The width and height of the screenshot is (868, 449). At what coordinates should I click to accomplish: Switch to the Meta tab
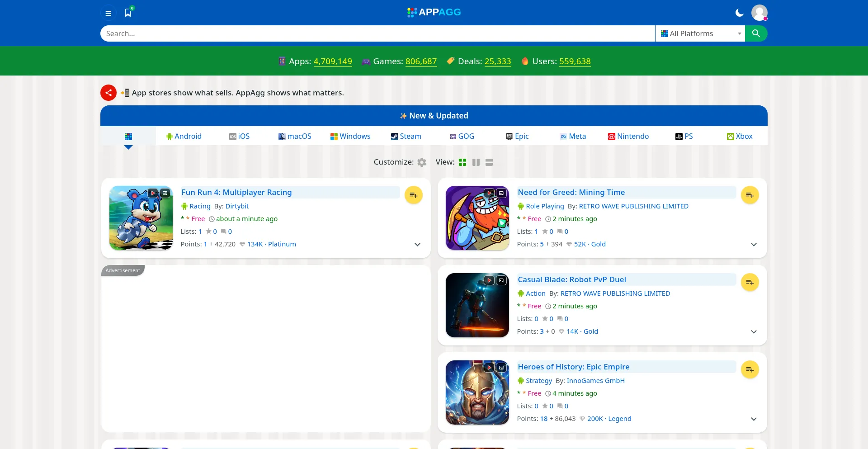point(573,137)
